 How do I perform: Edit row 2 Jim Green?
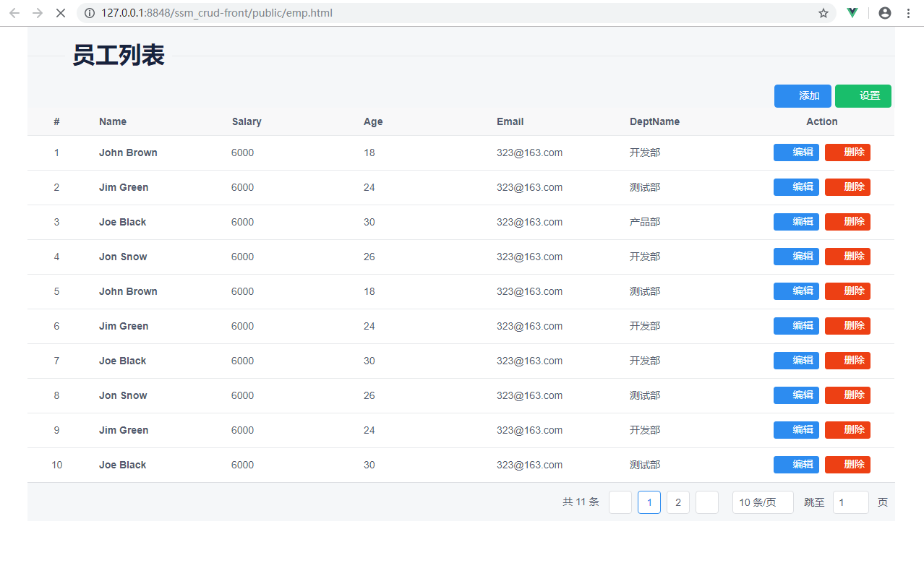(x=796, y=187)
